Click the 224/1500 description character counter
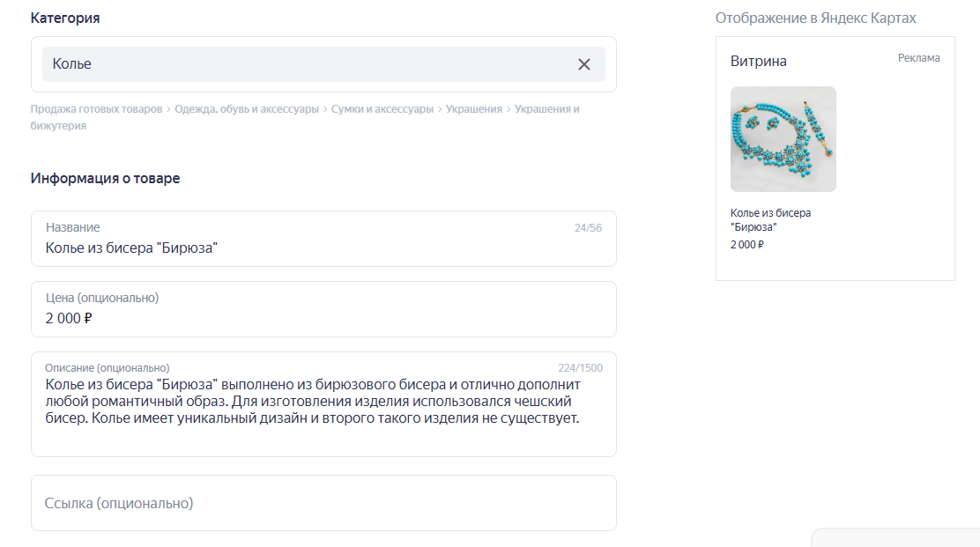The width and height of the screenshot is (980, 547). coord(580,368)
